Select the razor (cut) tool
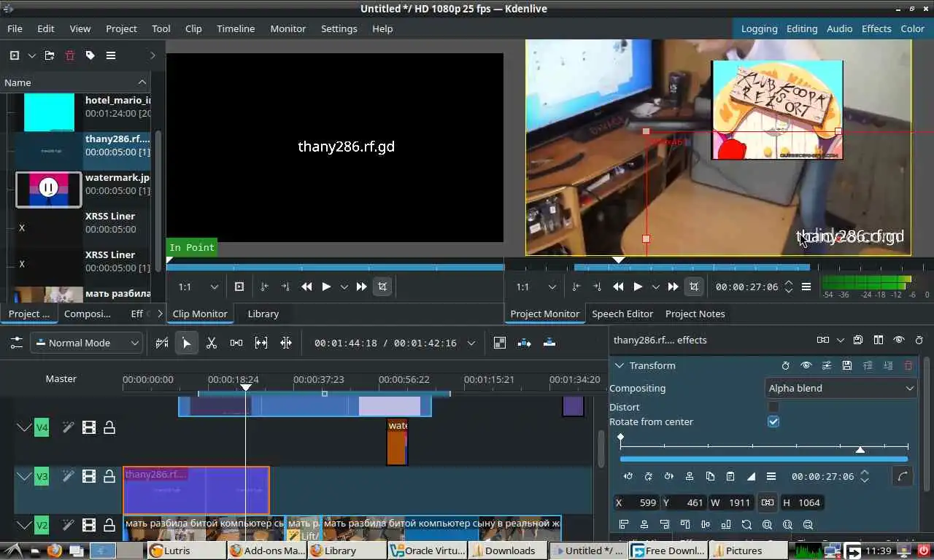934x560 pixels. (x=212, y=343)
